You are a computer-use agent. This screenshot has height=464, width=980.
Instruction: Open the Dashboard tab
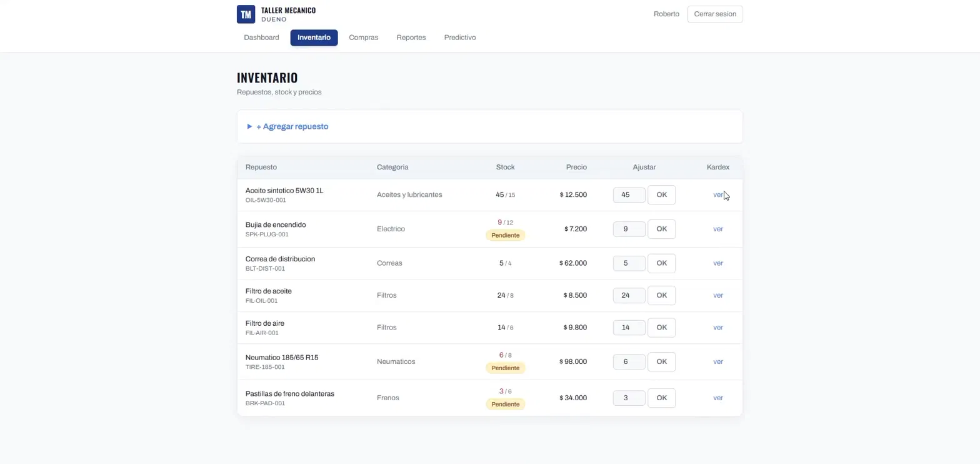261,38
